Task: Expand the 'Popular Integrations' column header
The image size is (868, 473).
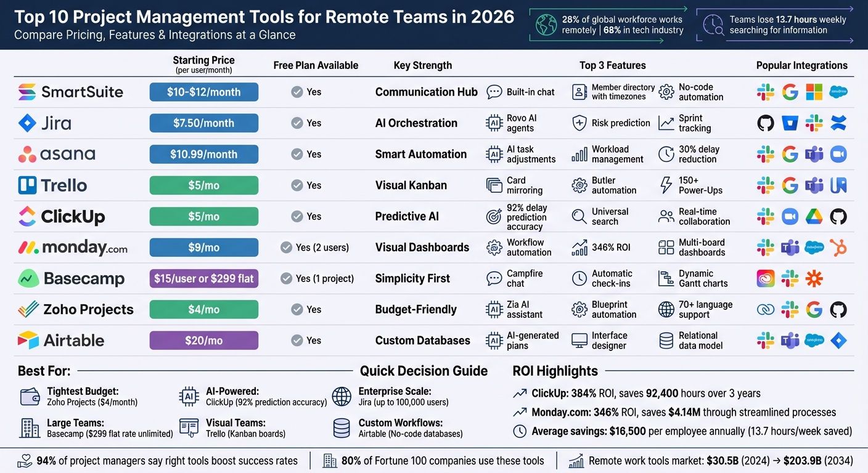Action: pyautogui.click(x=802, y=65)
